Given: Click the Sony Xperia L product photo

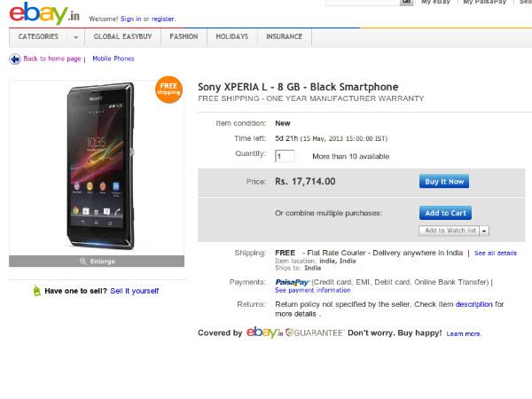Looking at the screenshot, I should (97, 166).
